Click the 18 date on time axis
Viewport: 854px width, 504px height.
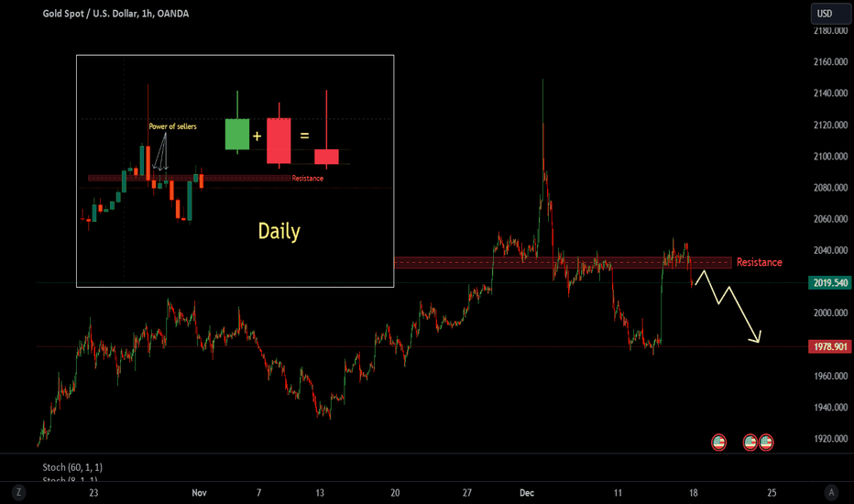click(x=693, y=493)
